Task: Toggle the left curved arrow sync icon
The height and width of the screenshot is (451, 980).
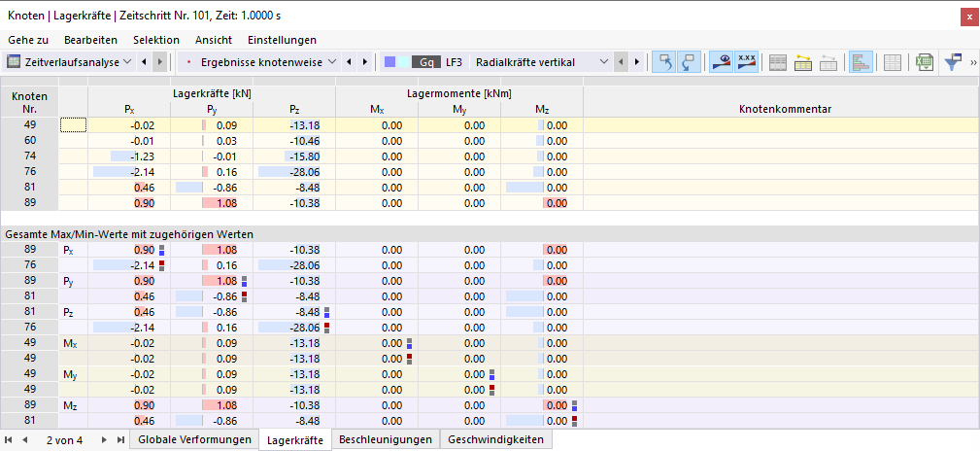Action: 664,62
